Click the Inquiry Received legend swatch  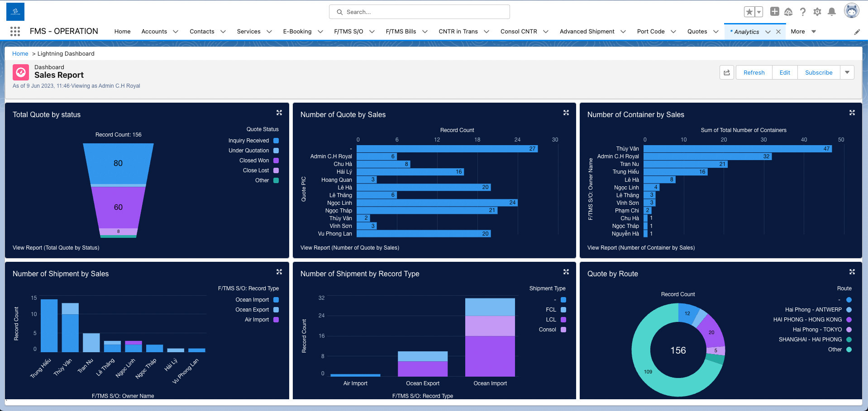point(276,141)
